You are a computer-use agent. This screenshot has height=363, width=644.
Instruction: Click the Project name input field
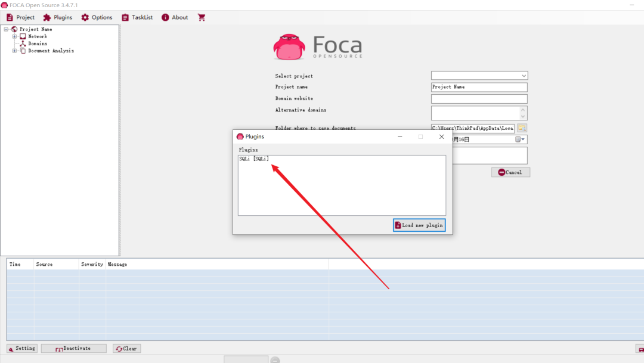pyautogui.click(x=479, y=87)
